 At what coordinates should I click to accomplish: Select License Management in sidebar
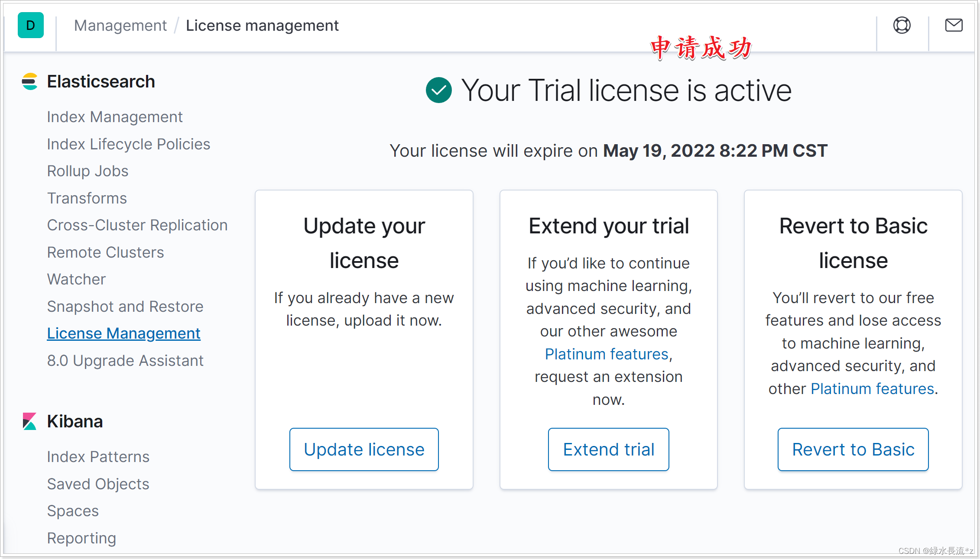pyautogui.click(x=123, y=333)
